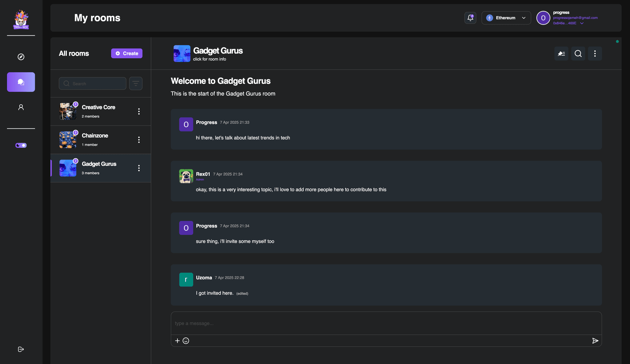Open the room's three-dot options menu
630x364 pixels.
[595, 53]
